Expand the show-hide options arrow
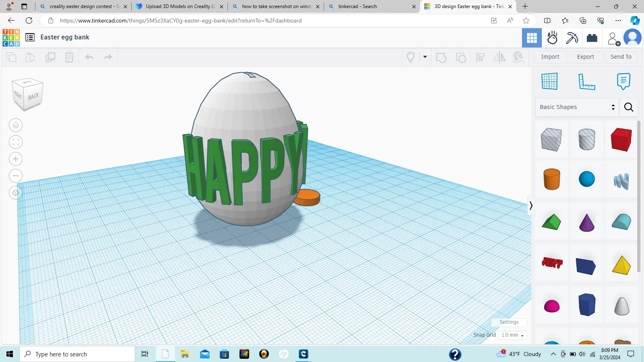This screenshot has height=362, width=644. (425, 57)
